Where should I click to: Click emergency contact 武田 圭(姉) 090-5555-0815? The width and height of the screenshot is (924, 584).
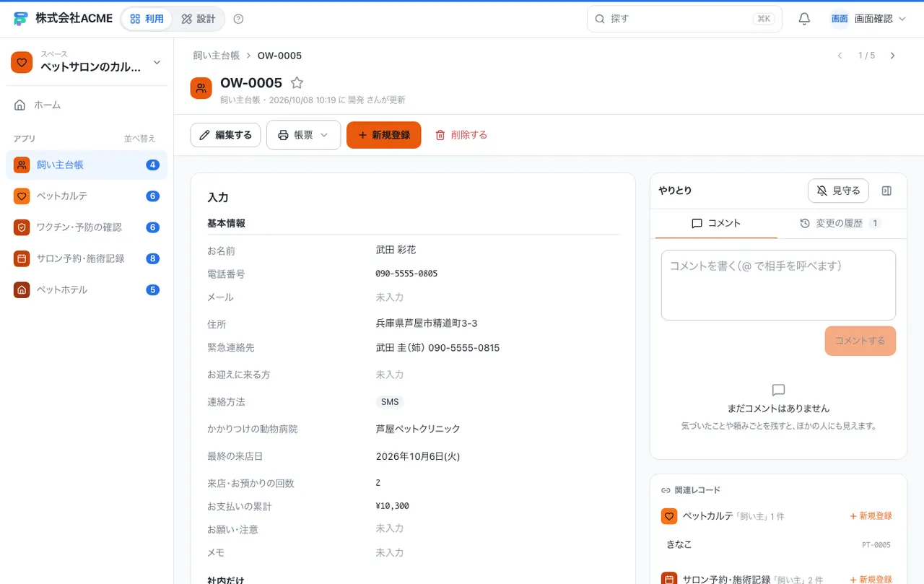click(437, 348)
